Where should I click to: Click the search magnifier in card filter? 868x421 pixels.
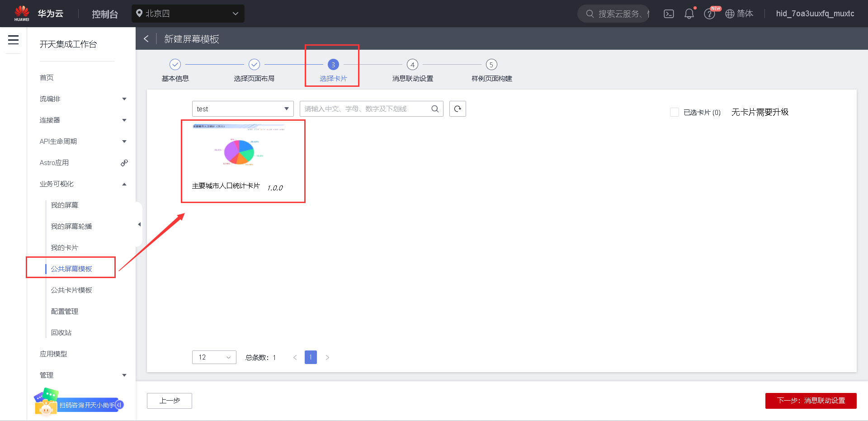435,109
